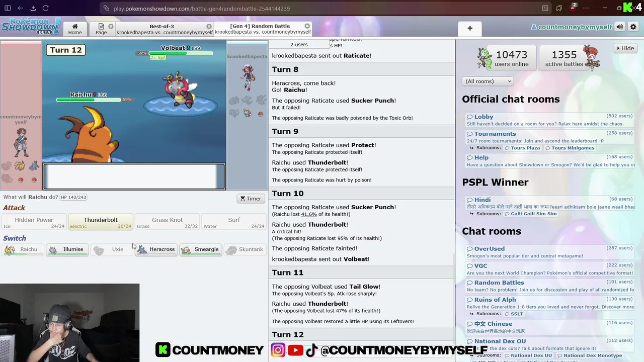
Task: Click Volbeat HP bar
Action: pos(181,53)
